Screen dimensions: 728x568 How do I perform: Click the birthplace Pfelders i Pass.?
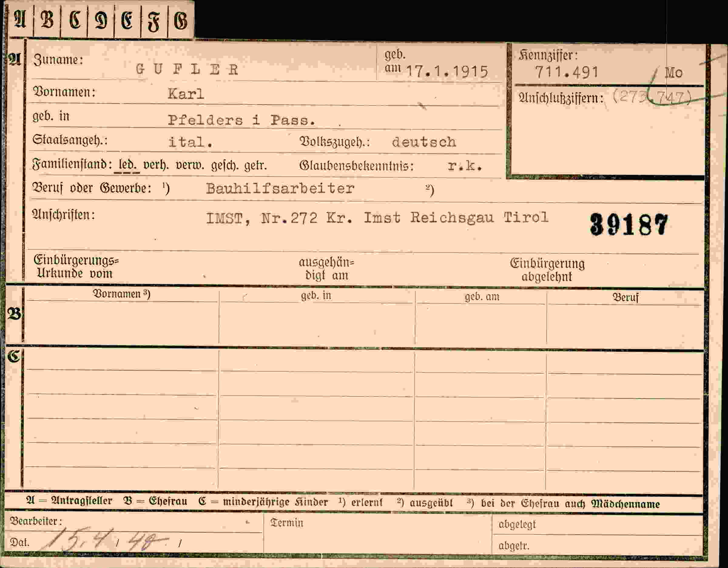(x=241, y=120)
